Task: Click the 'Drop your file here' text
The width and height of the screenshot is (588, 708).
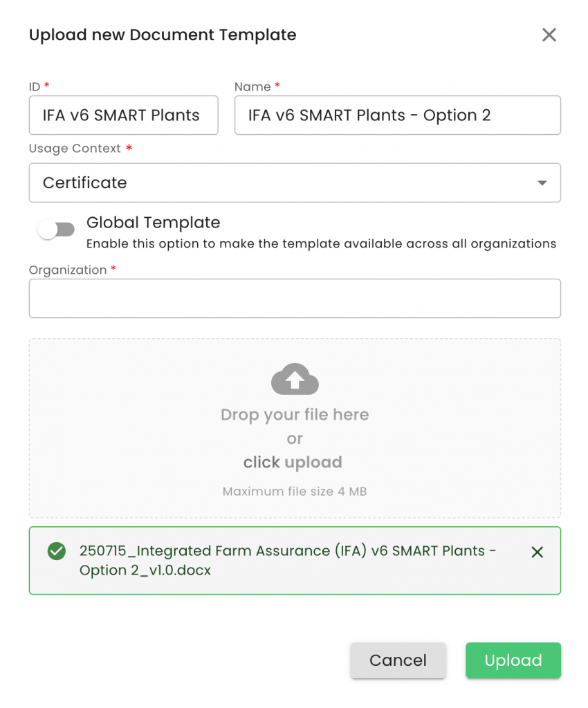Action: point(295,415)
